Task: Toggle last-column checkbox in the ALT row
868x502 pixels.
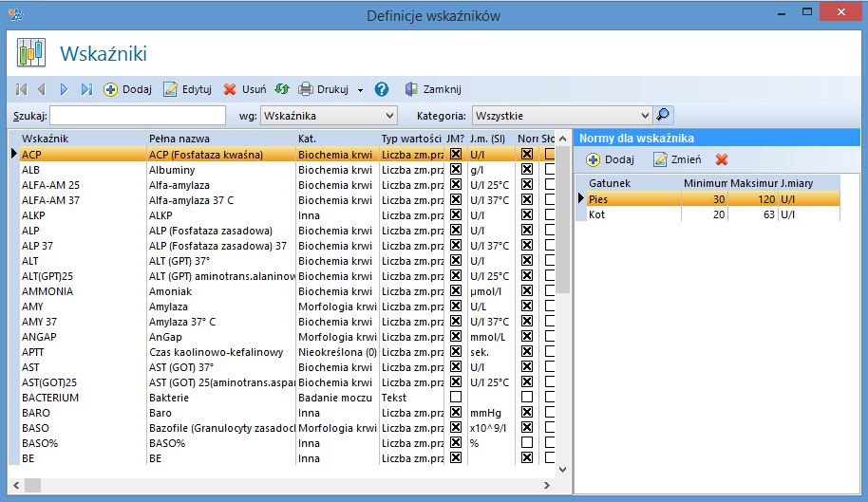Action: pos(550,260)
